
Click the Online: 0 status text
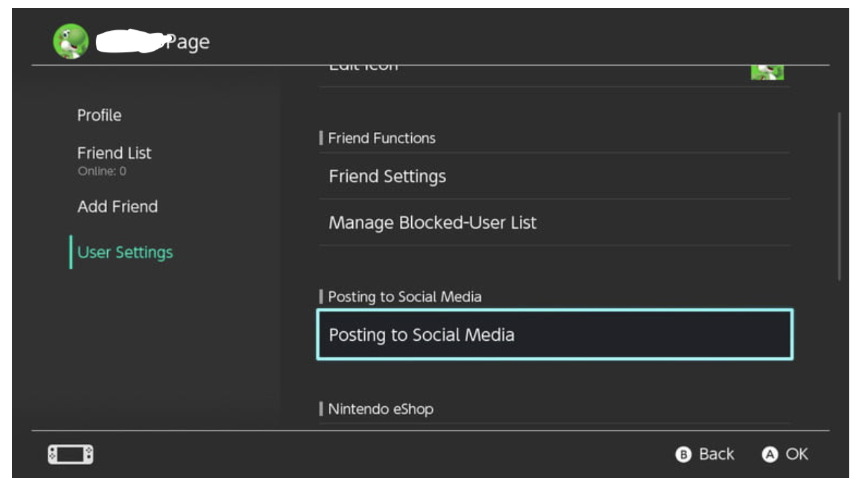point(102,171)
